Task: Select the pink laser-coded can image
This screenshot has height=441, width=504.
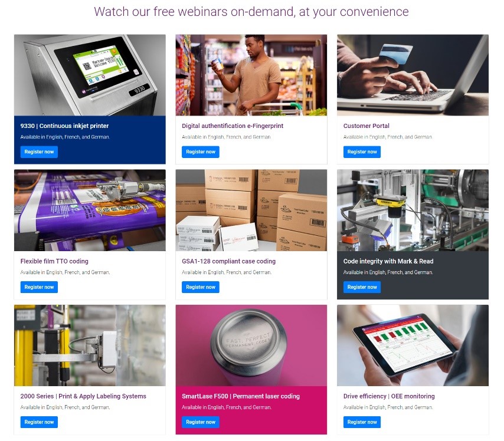Action: pos(251,345)
